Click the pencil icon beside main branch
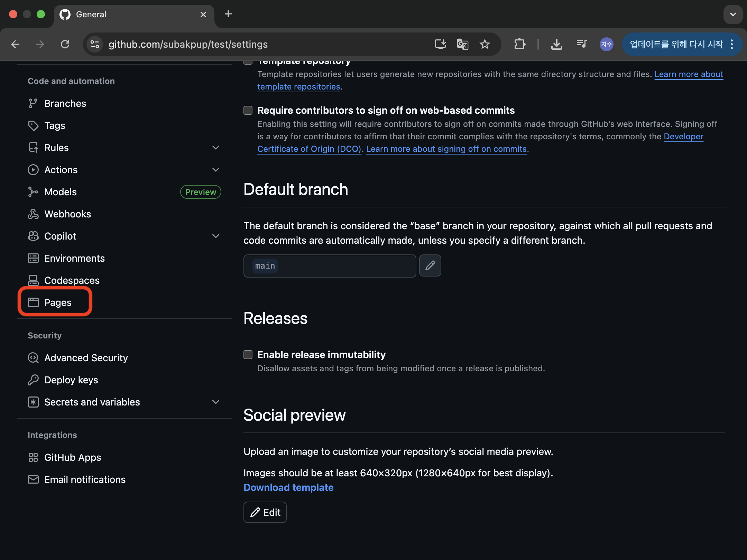The width and height of the screenshot is (747, 560). [430, 265]
